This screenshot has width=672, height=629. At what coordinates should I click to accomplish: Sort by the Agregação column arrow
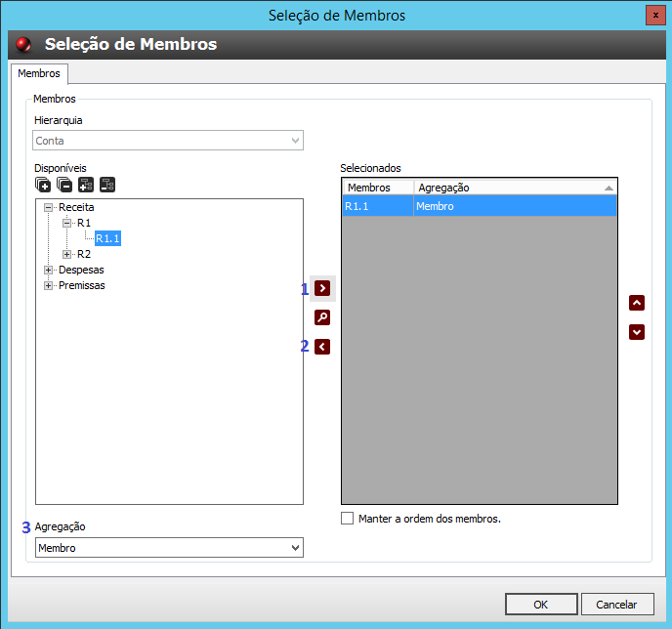(609, 188)
